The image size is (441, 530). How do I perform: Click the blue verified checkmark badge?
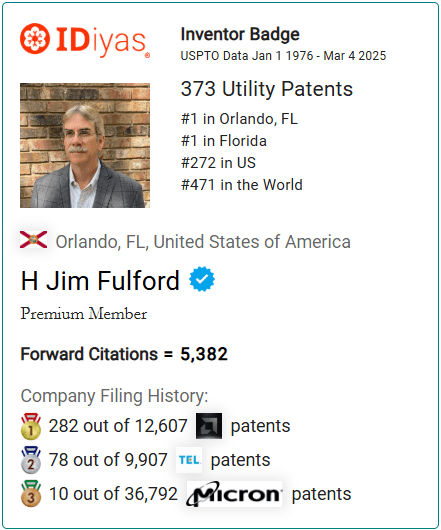(x=202, y=279)
